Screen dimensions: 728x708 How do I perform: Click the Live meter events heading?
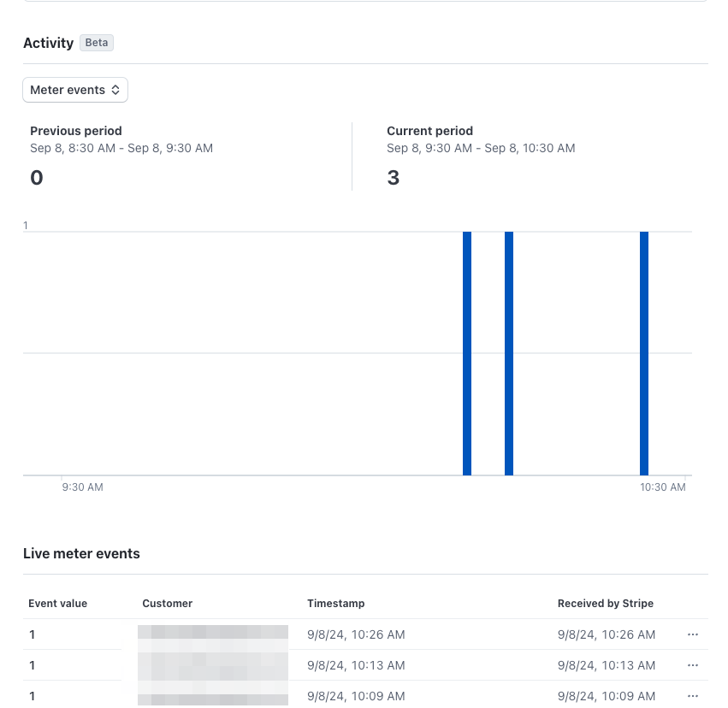coord(81,554)
